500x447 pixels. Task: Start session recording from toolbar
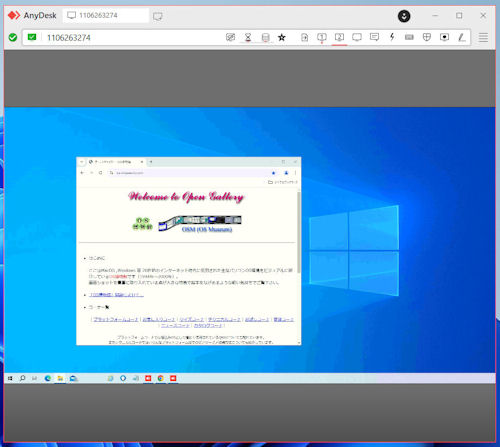click(x=444, y=37)
